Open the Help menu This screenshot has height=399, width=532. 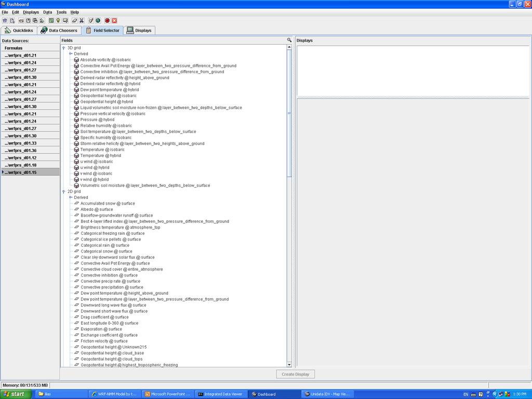pos(75,12)
